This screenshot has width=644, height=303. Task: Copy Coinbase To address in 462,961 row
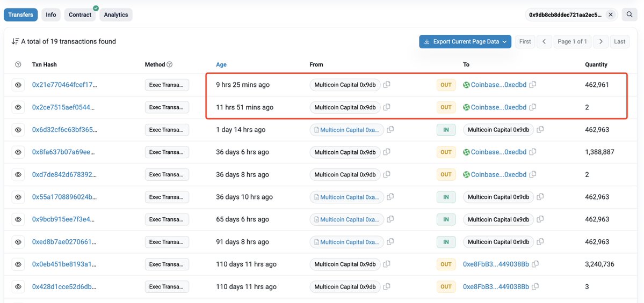(533, 85)
